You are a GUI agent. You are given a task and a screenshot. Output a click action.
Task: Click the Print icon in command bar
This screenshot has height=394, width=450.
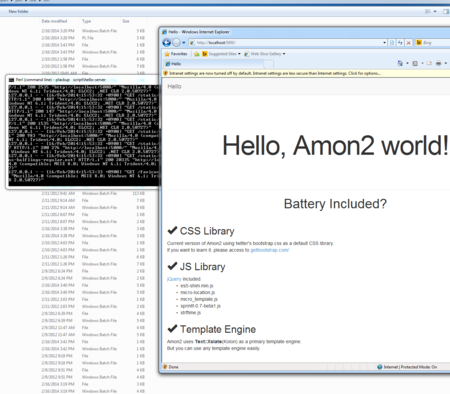(439, 63)
